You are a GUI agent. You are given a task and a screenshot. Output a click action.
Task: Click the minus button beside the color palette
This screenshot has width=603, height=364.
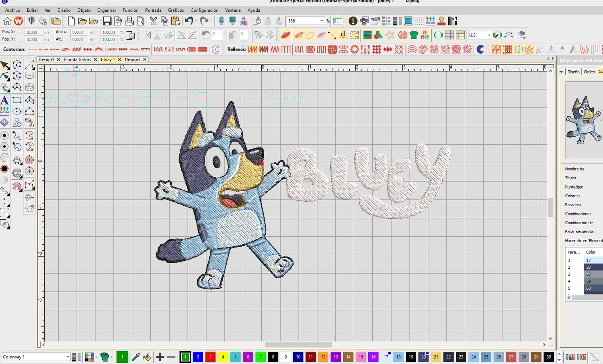pyautogui.click(x=171, y=357)
